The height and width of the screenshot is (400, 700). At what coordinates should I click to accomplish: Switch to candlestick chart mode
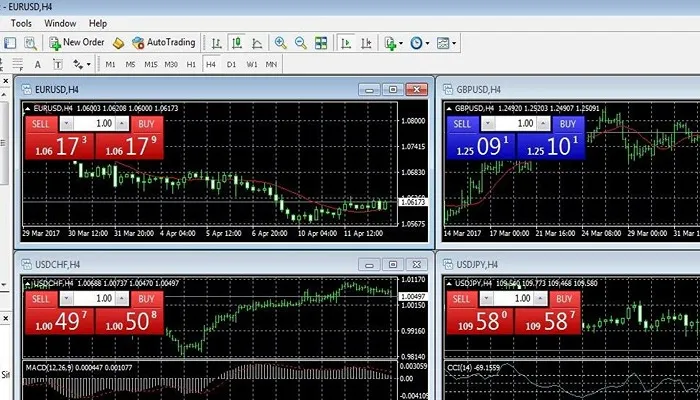point(236,43)
